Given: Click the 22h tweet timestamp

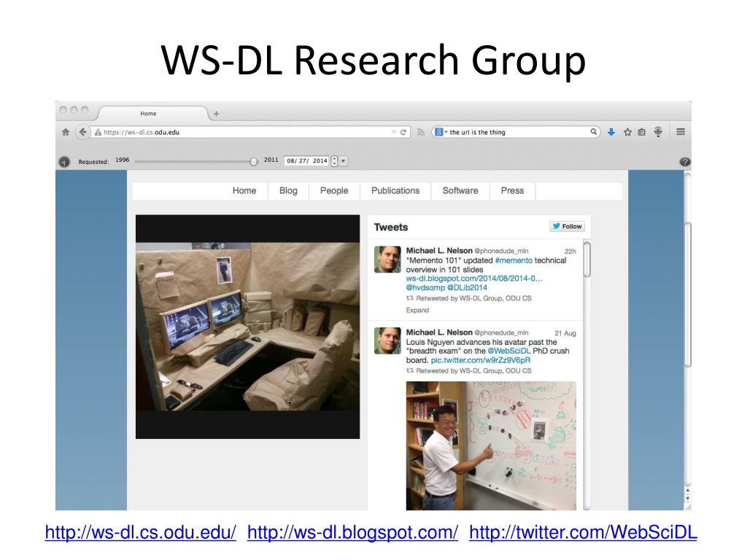Looking at the screenshot, I should 570,252.
